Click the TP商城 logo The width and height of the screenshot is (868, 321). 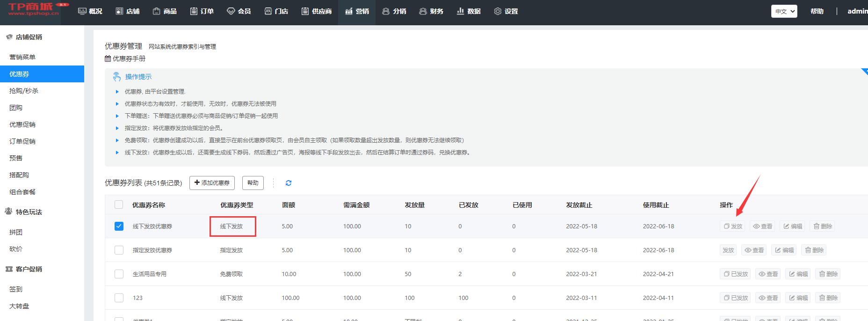[x=34, y=8]
